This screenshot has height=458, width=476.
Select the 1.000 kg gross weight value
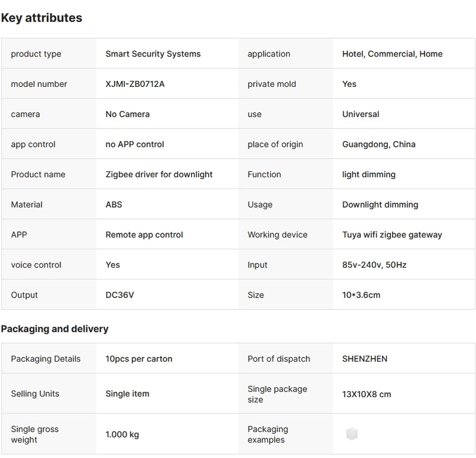122,434
